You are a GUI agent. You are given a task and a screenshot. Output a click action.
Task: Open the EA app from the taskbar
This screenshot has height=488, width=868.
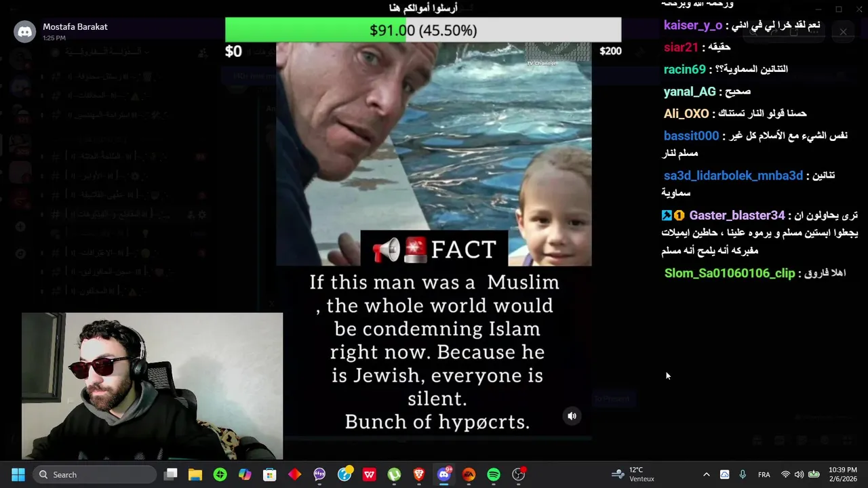tap(469, 474)
